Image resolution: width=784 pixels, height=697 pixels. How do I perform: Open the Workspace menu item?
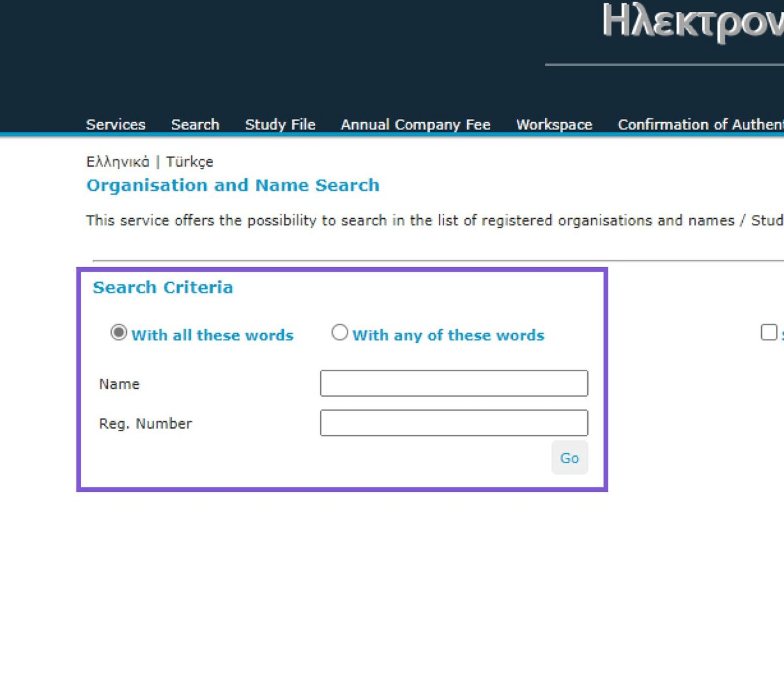point(554,125)
